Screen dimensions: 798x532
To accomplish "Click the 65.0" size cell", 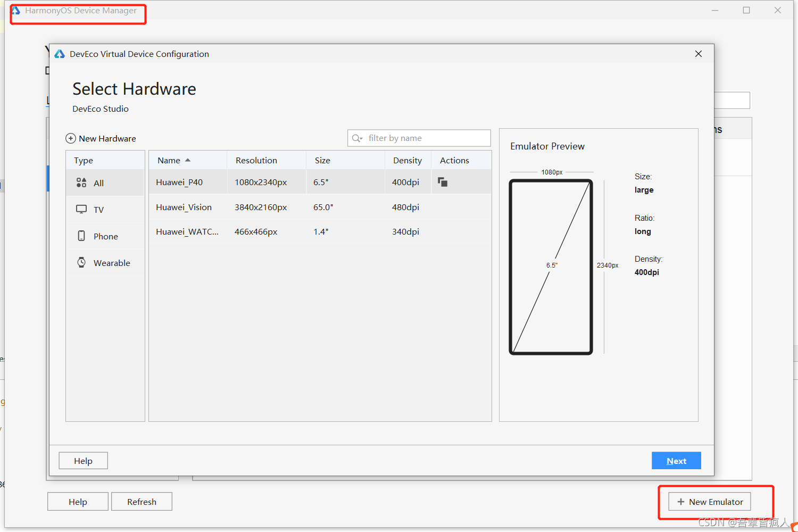I will (x=323, y=207).
